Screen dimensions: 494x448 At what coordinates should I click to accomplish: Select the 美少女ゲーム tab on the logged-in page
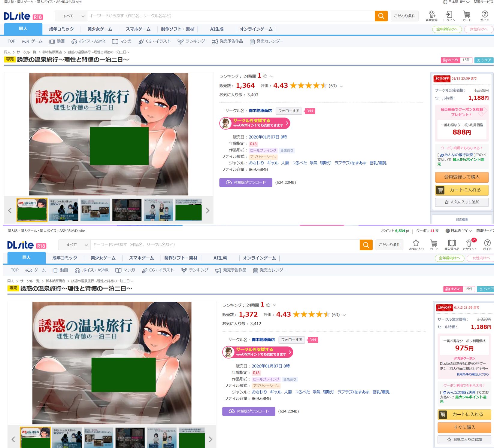[103, 258]
